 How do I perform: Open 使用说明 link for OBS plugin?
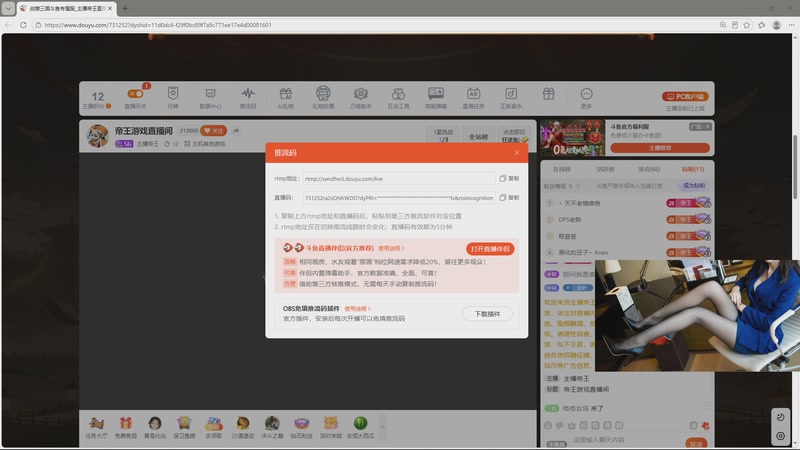pos(357,309)
